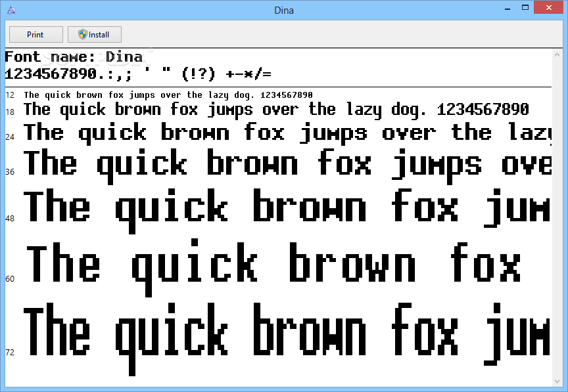Maximize the Dina window

point(525,8)
